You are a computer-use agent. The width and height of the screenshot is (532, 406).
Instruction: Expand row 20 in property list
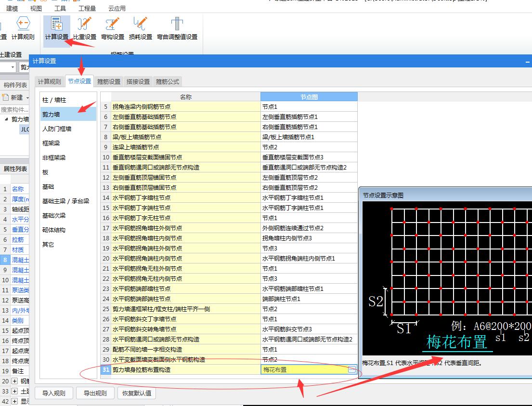coord(14,381)
